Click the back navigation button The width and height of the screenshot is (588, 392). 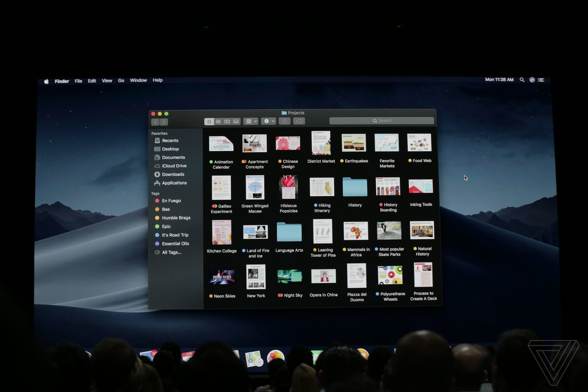tap(156, 122)
